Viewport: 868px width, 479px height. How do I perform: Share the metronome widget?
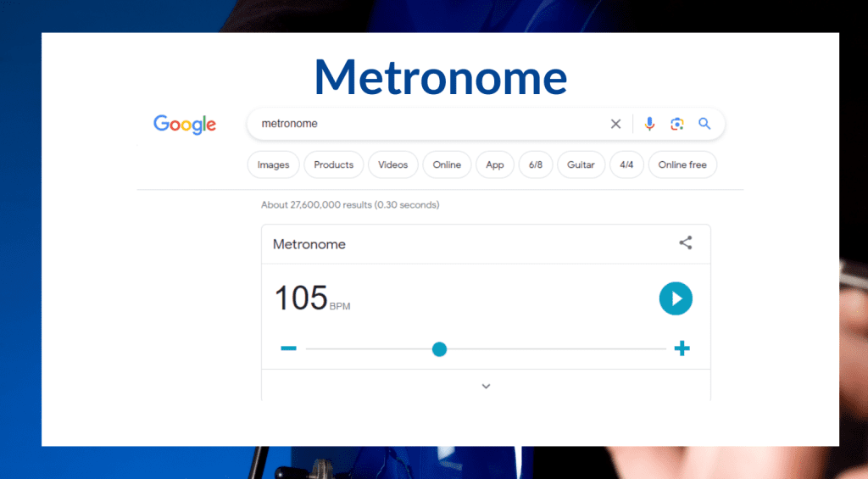[x=685, y=242]
